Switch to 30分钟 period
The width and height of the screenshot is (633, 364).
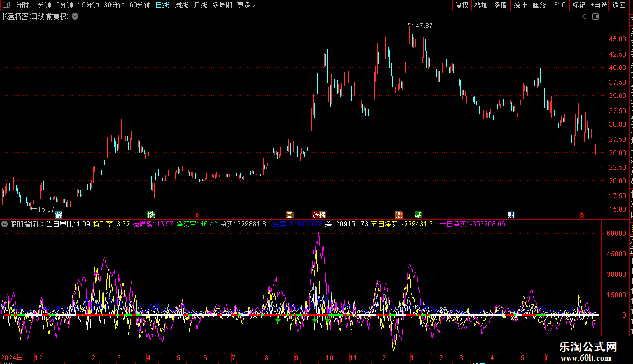[x=114, y=5]
